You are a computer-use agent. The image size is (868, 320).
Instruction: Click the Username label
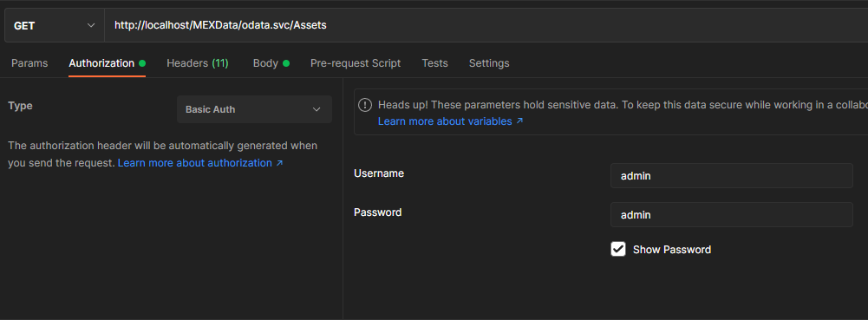[x=379, y=173]
